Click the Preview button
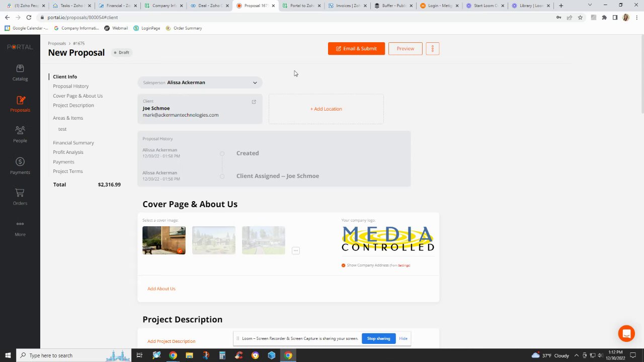 (x=406, y=49)
